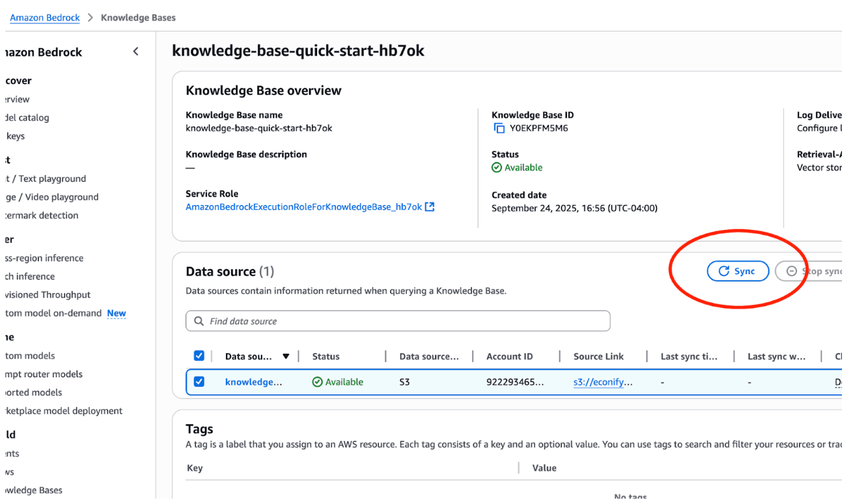
Task: Open the service role via its external link icon
Action: click(430, 207)
